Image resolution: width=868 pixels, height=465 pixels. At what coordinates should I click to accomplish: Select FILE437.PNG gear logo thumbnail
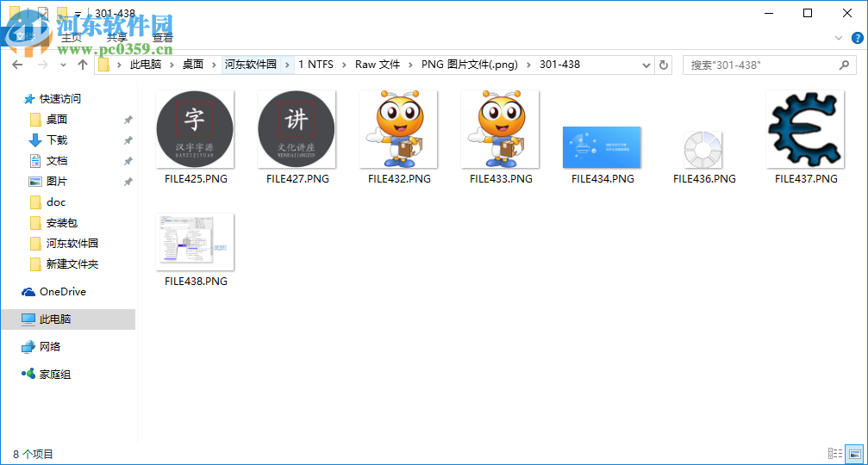tap(805, 129)
